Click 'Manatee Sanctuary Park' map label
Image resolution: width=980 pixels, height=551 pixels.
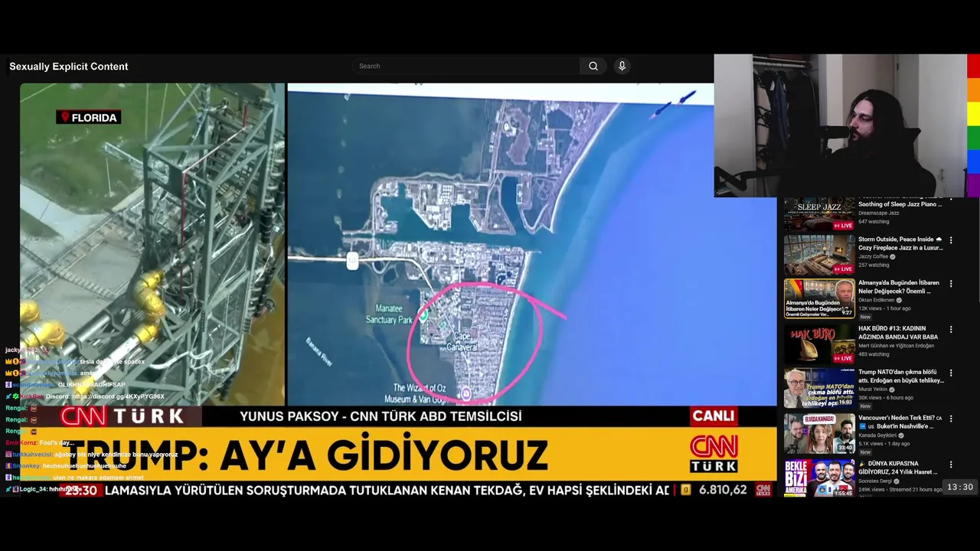[389, 315]
